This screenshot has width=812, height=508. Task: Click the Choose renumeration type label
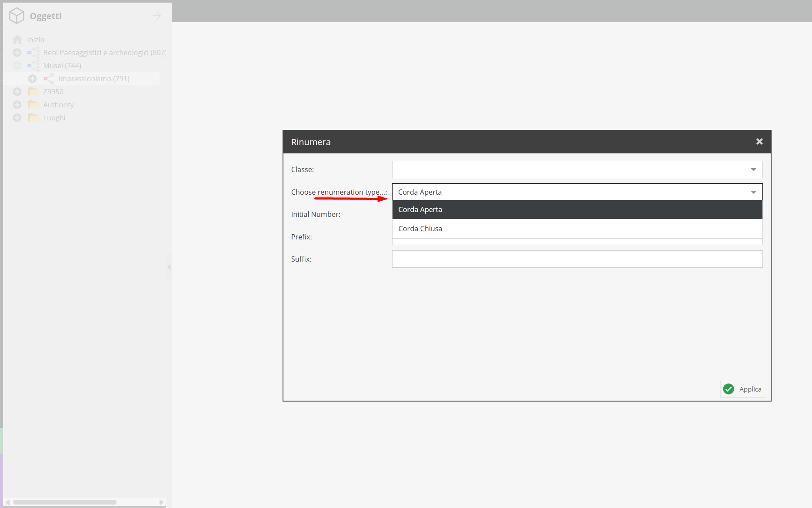click(x=339, y=192)
